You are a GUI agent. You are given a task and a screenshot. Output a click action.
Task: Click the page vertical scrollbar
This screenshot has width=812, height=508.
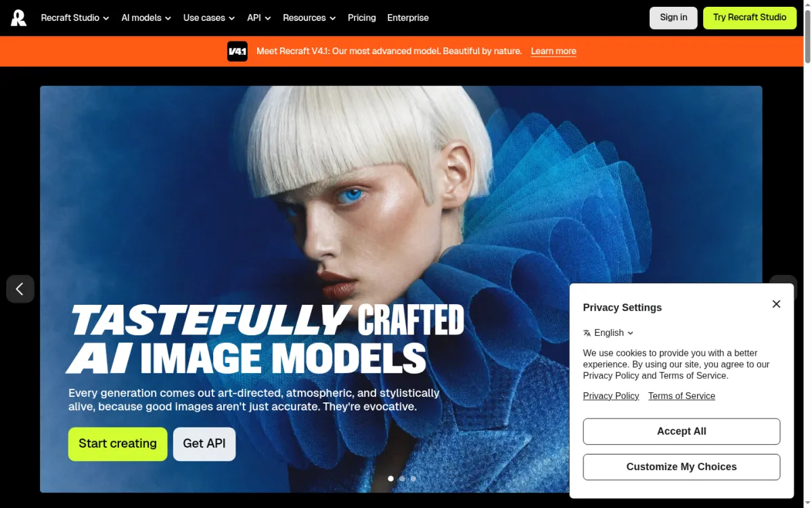807,254
